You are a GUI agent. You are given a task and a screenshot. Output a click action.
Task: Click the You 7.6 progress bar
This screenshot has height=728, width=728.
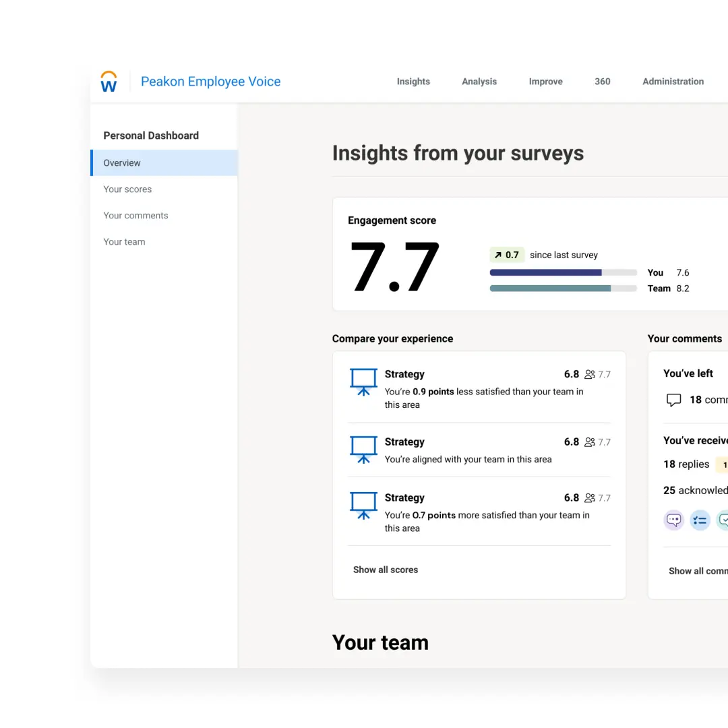click(563, 272)
